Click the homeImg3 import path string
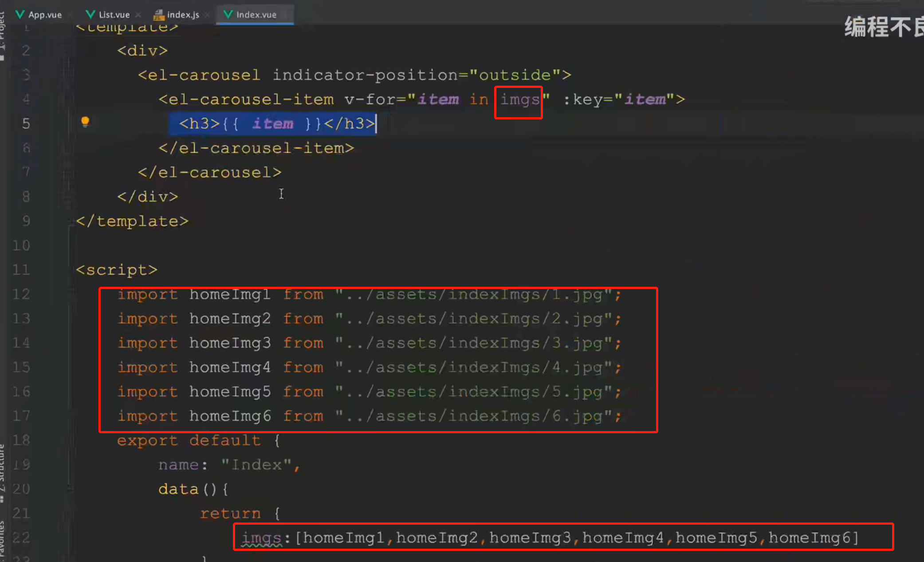The image size is (924, 562). coord(473,343)
